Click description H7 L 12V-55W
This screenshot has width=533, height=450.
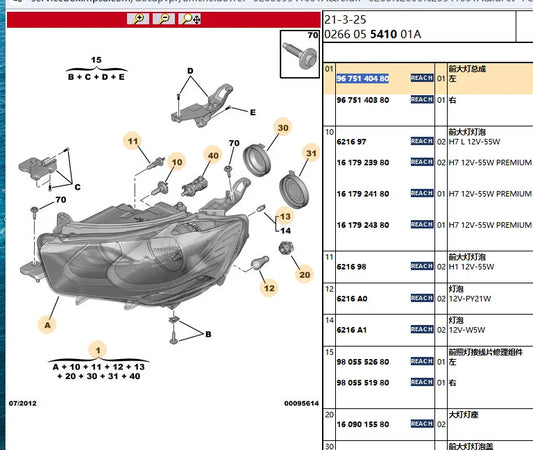click(474, 142)
